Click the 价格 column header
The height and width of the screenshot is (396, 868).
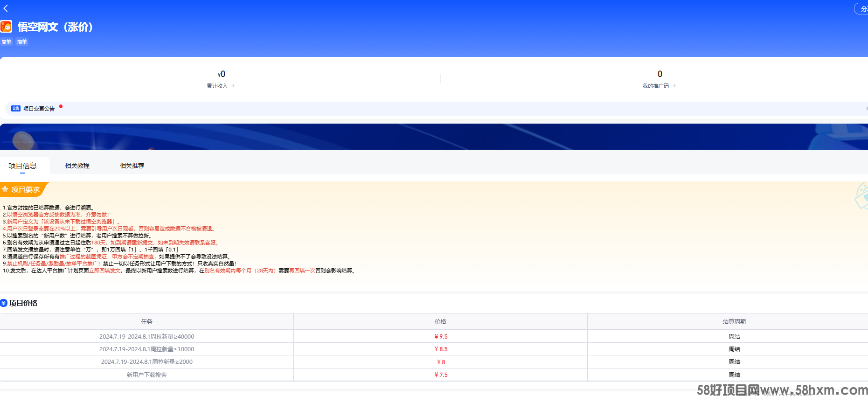pos(440,322)
